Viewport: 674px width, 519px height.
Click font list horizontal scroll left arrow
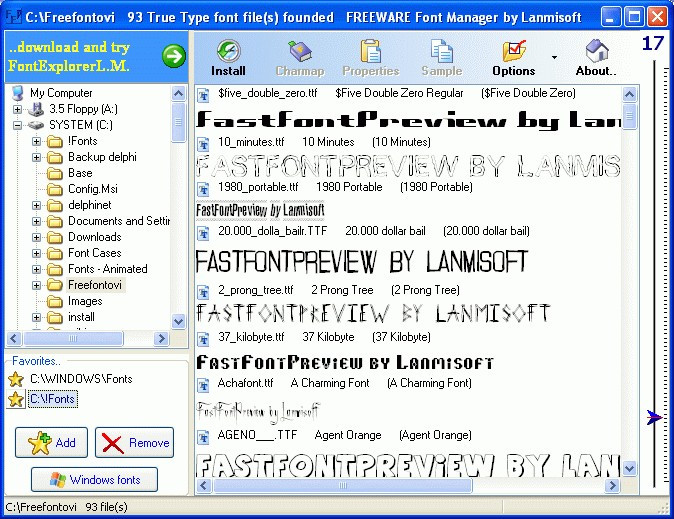[204, 486]
